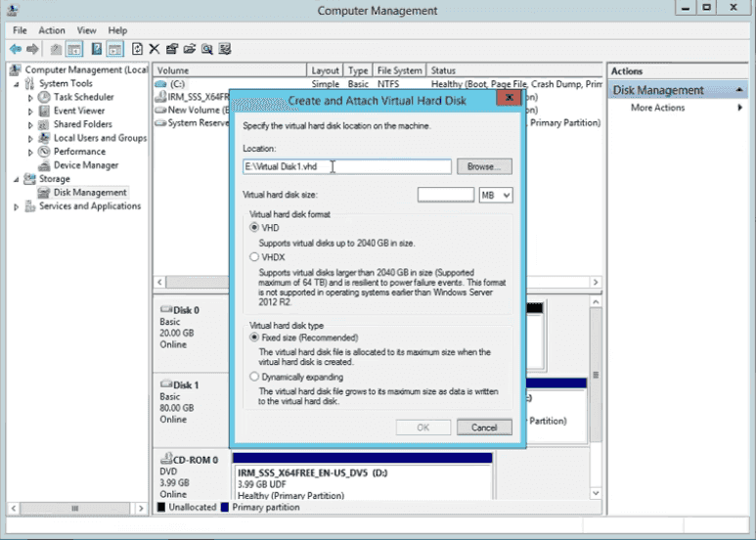Screen dimensions: 756x540
Task: Click the Refresh icon in the toolbar
Action: click(137, 49)
